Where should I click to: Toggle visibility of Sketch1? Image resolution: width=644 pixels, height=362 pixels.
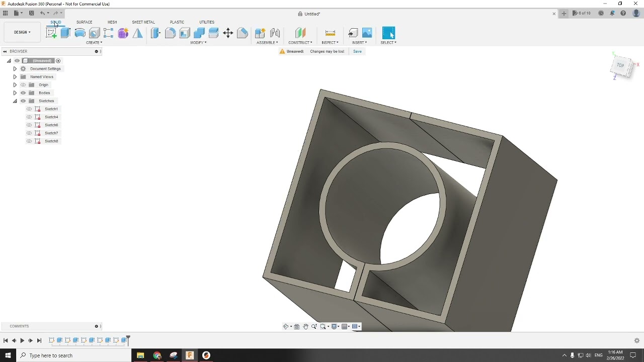point(29,109)
